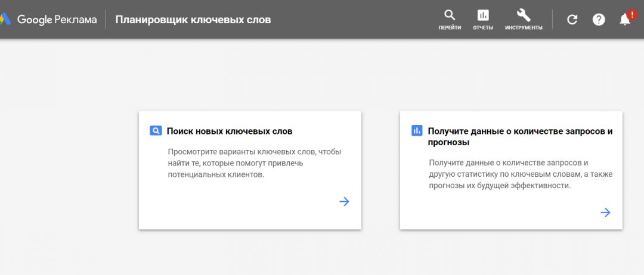Screen dimensions: 644x275
Task: Click the Планировщик ключевых слов heading
Action: (193, 20)
